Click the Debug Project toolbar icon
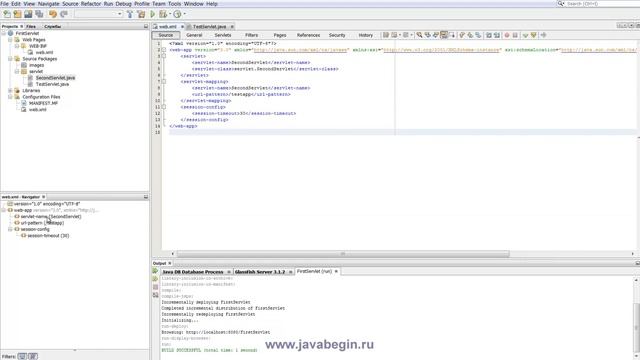This screenshot has width=640, height=360. point(163,14)
